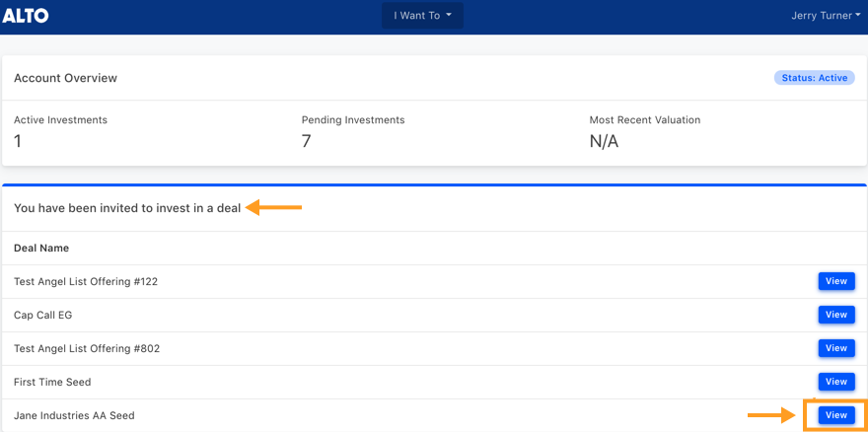Click the Pending Investments count
Viewport: 868px width, 432px height.
point(306,142)
